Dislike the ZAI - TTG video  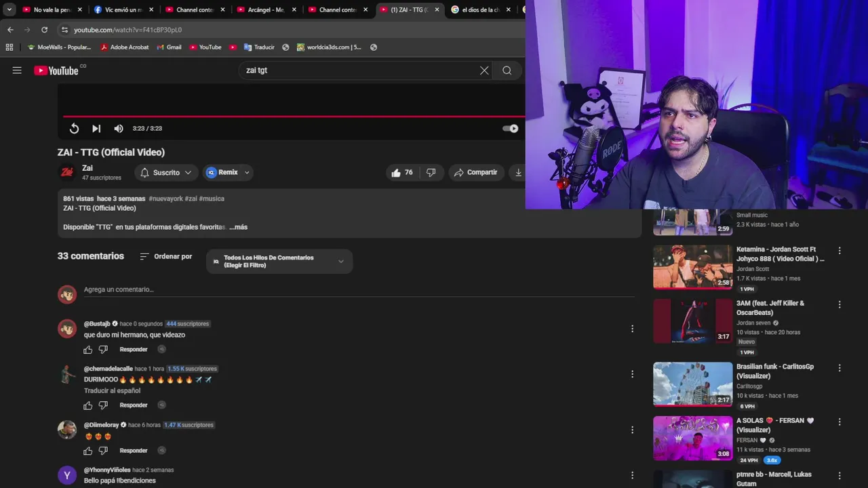(x=431, y=173)
